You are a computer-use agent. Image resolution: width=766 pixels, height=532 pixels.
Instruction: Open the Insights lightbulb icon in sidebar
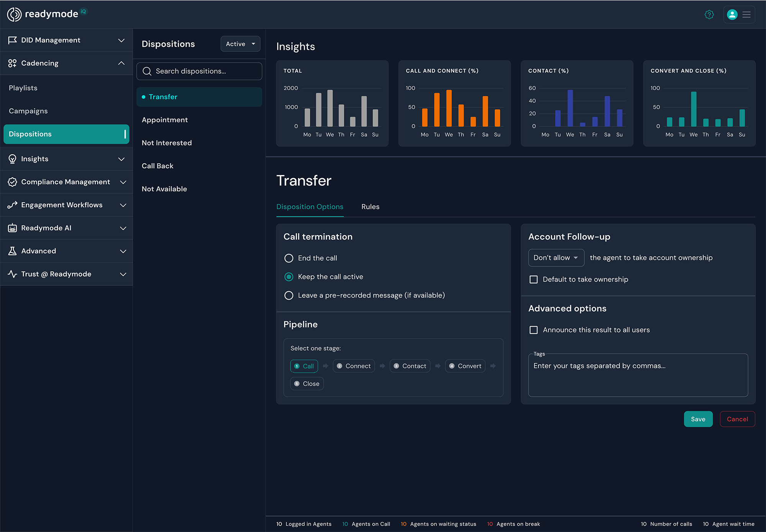click(13, 159)
